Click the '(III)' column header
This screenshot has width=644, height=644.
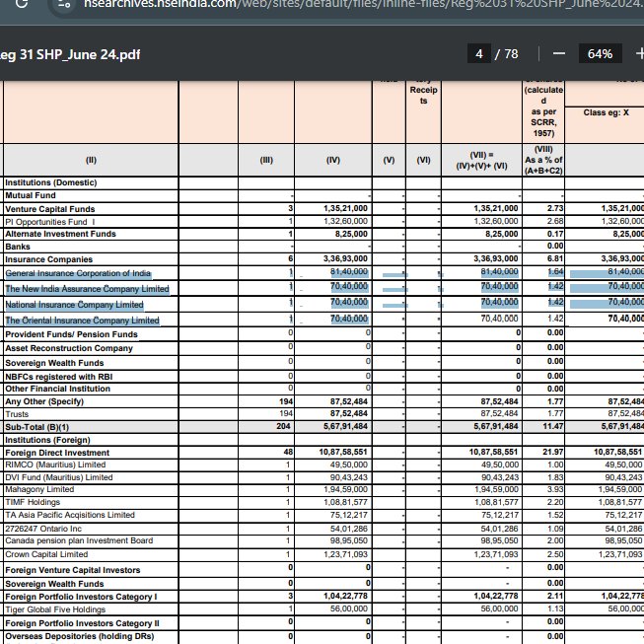(266, 161)
